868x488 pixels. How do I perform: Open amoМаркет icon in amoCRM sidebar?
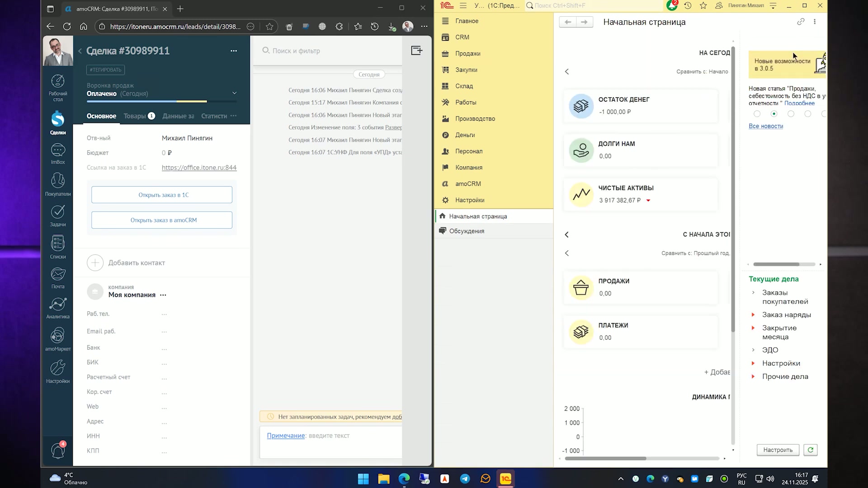coord(58,339)
